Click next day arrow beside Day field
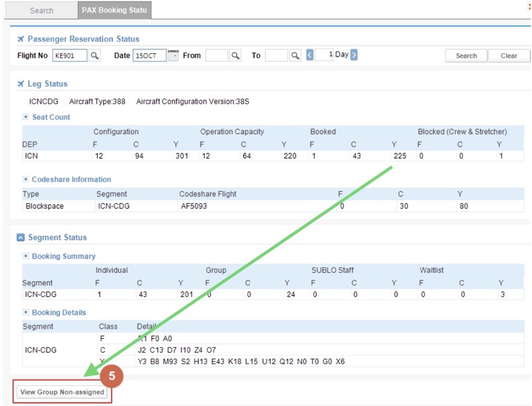This screenshot has width=532, height=406. [x=354, y=55]
